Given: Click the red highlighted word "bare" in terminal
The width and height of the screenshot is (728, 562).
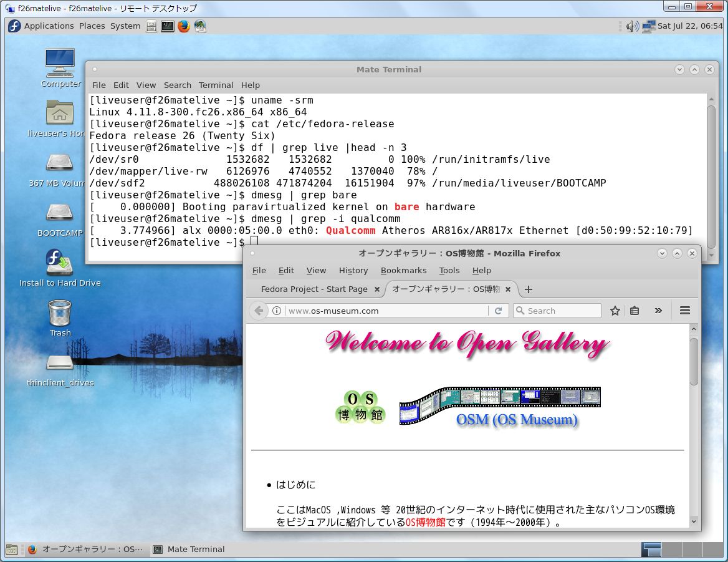Looking at the screenshot, I should [407, 207].
